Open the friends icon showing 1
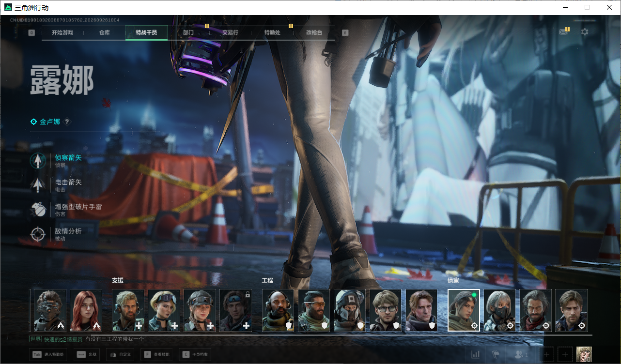 (521, 354)
